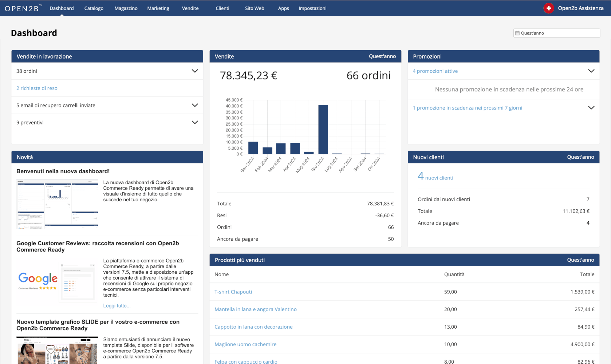Click the Quantità column header

click(x=454, y=274)
